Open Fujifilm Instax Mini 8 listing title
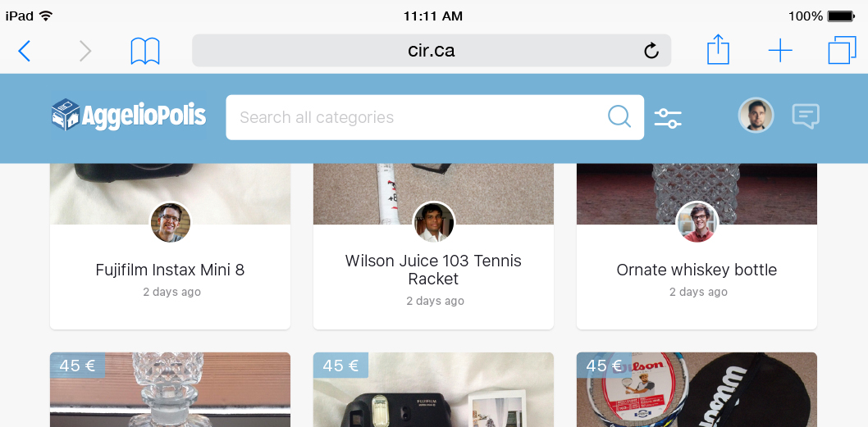The height and width of the screenshot is (427, 868). (170, 270)
